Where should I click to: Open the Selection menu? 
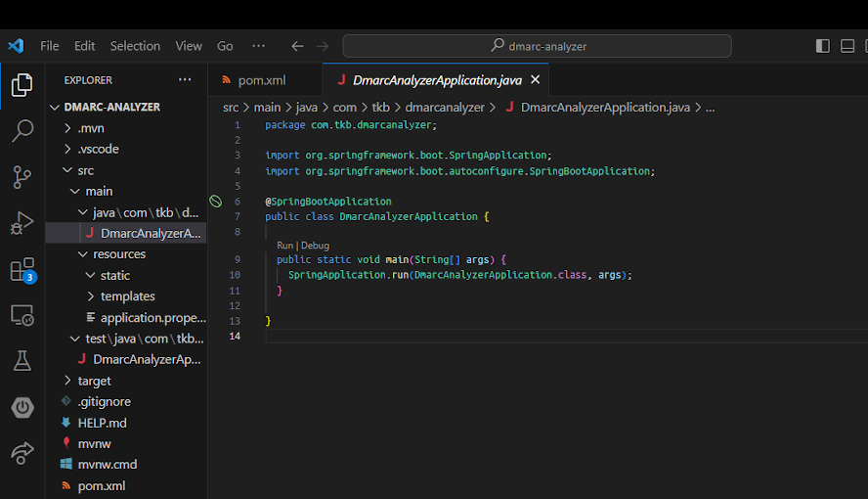(x=135, y=46)
